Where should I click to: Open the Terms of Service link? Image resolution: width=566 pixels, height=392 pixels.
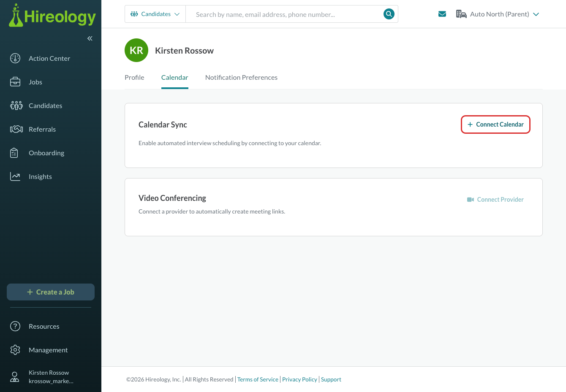[258, 379]
